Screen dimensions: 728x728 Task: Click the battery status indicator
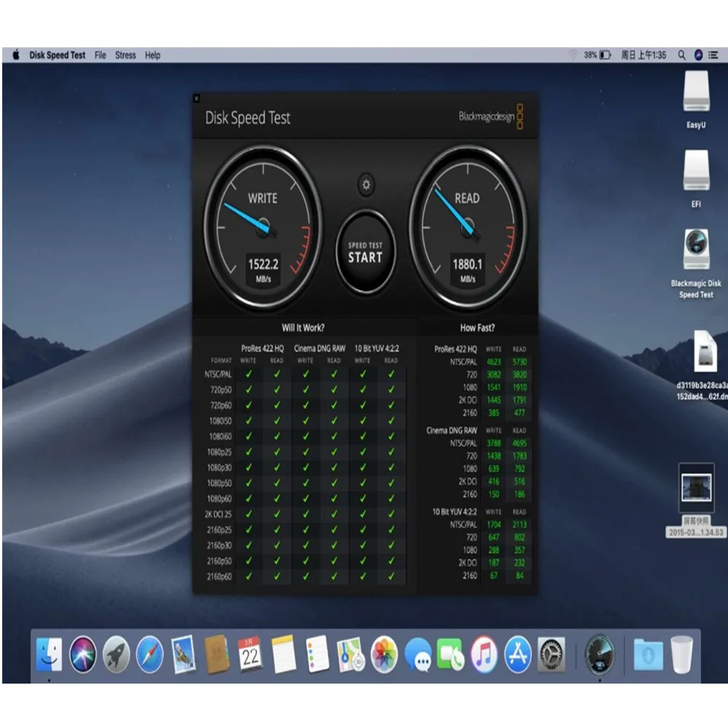coord(598,55)
